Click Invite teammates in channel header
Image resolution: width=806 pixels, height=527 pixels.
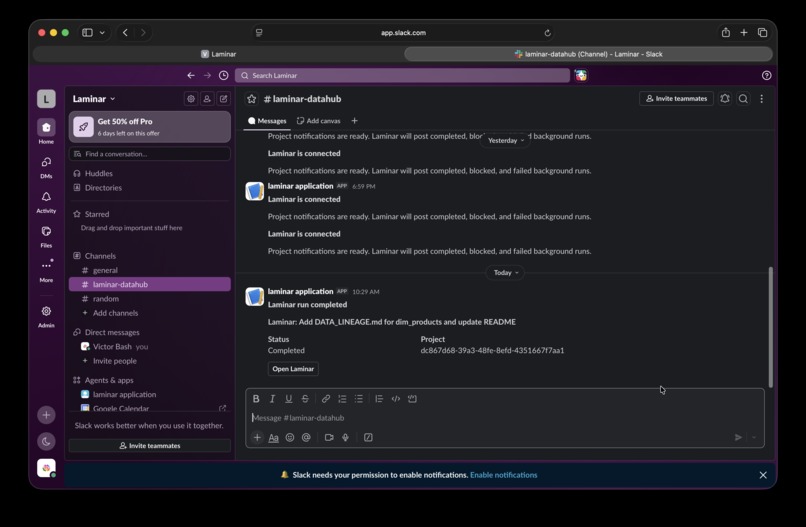tap(676, 98)
